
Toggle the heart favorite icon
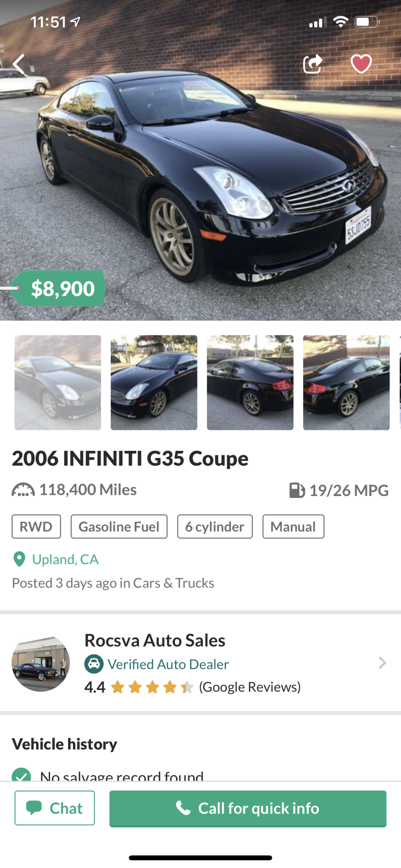[361, 64]
